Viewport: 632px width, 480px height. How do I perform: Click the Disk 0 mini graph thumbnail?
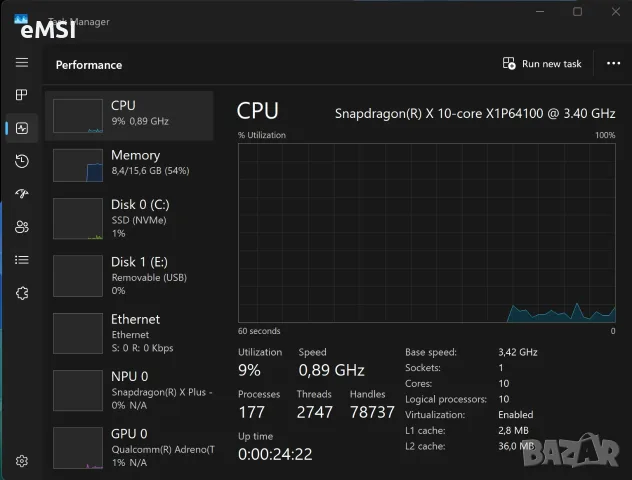78,218
